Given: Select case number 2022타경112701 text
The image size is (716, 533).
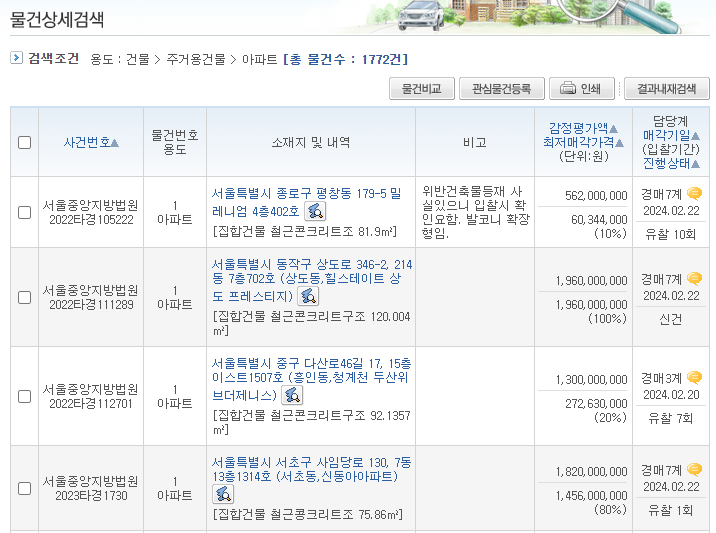Looking at the screenshot, I should pyautogui.click(x=91, y=404).
